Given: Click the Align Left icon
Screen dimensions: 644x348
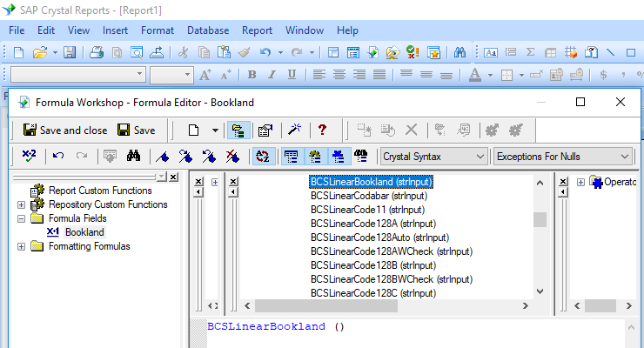Looking at the screenshot, I should (x=319, y=74).
